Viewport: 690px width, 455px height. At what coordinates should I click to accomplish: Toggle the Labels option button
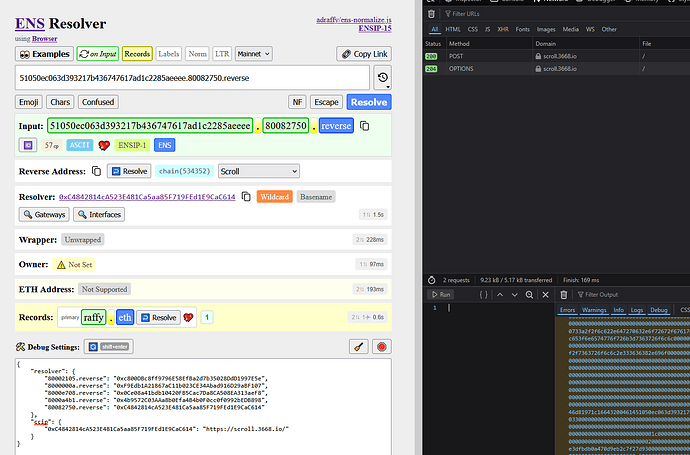pyautogui.click(x=169, y=54)
